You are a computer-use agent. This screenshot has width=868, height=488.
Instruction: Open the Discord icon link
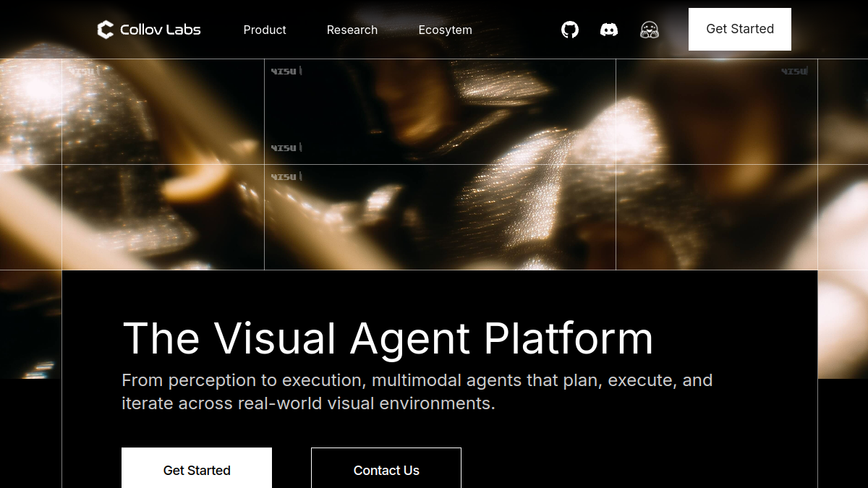coord(609,30)
